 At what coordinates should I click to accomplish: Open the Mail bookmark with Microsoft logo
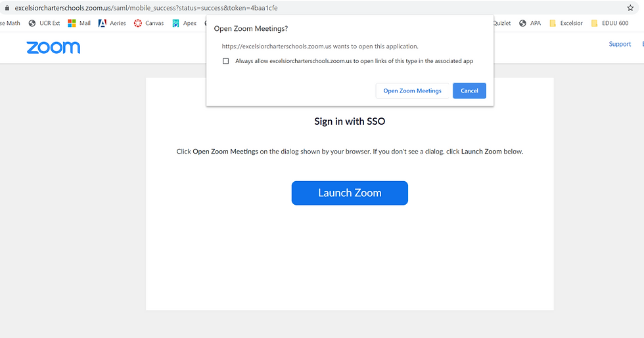coord(80,24)
